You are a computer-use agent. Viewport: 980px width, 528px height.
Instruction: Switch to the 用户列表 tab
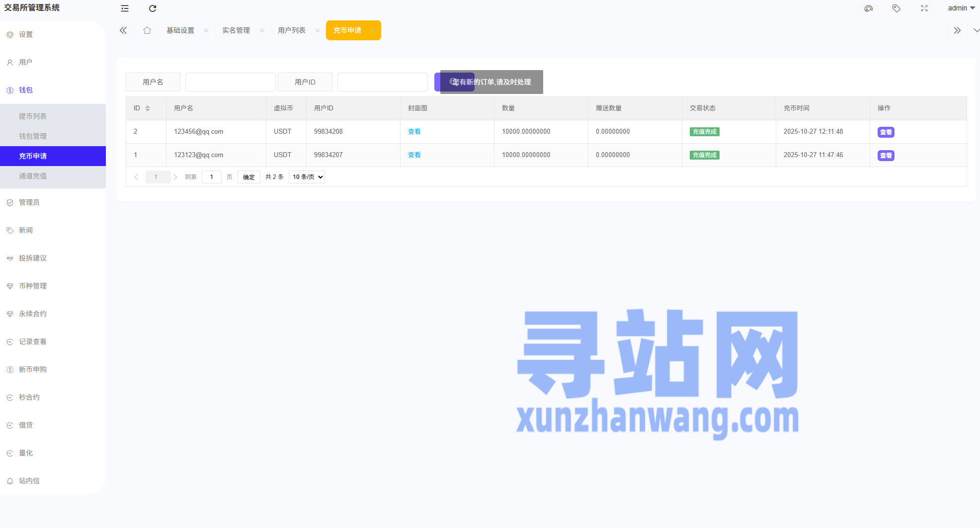[x=292, y=30]
